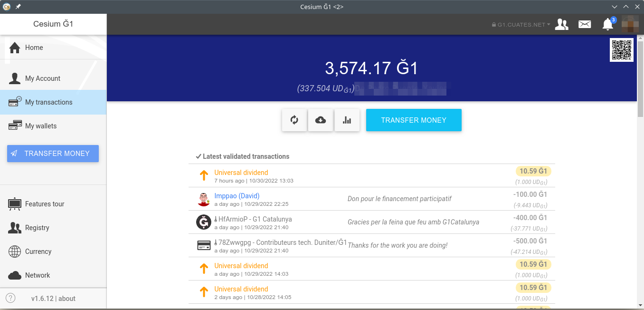Screen dimensions: 644x310
Task: Select My transactions in the sidebar
Action: click(x=53, y=102)
